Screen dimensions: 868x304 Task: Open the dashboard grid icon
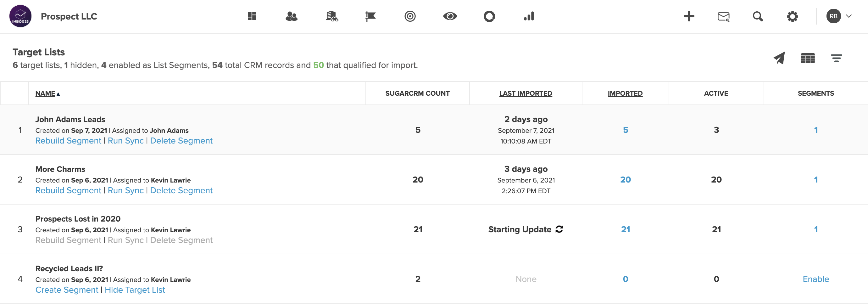click(252, 16)
